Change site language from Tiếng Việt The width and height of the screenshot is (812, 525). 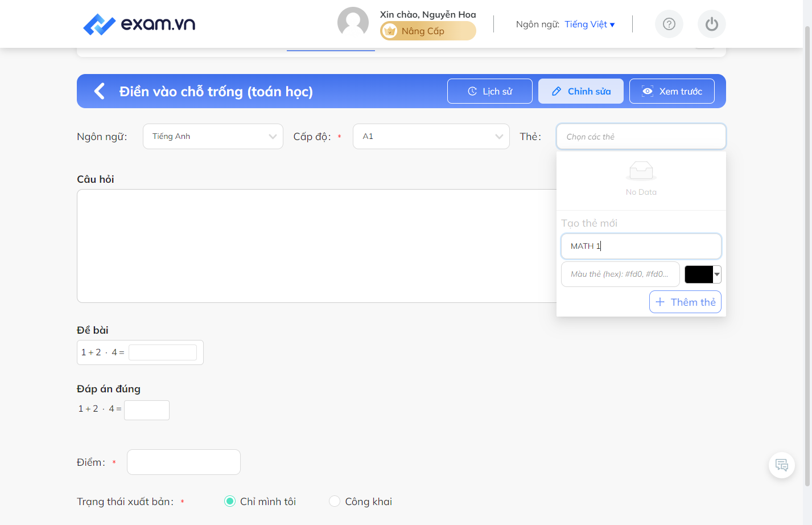(x=590, y=24)
